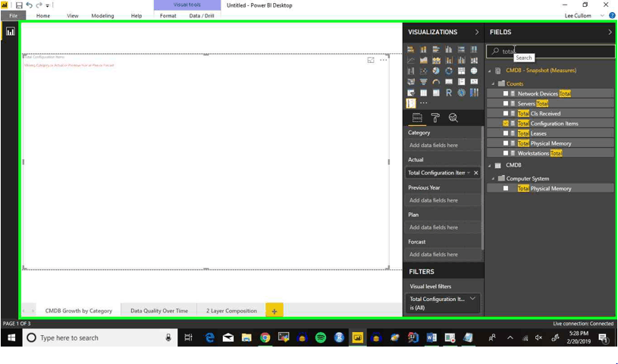Select the globe map visual

[x=474, y=71]
